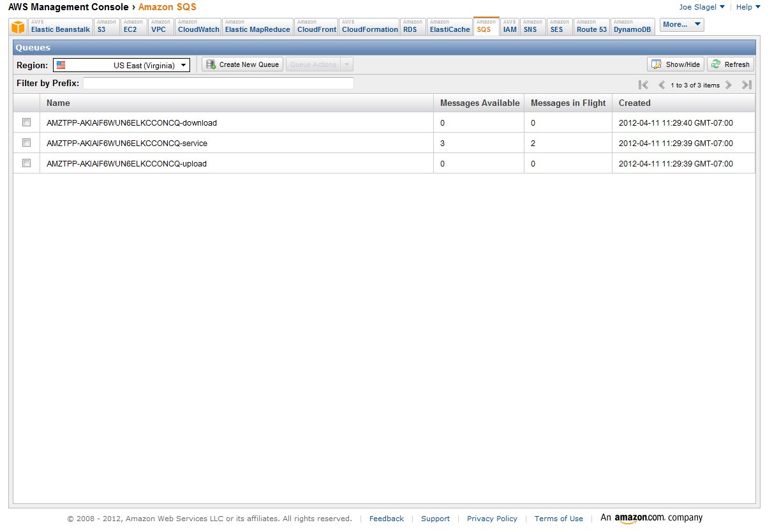Select the checkbox for the service queue
Viewport: 772px width, 532px height.
(26, 142)
